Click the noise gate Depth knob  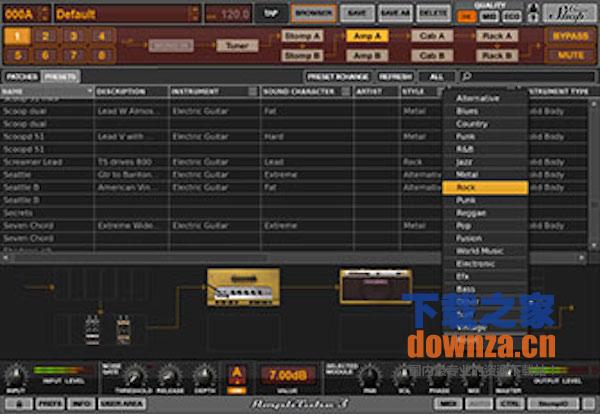tap(204, 376)
